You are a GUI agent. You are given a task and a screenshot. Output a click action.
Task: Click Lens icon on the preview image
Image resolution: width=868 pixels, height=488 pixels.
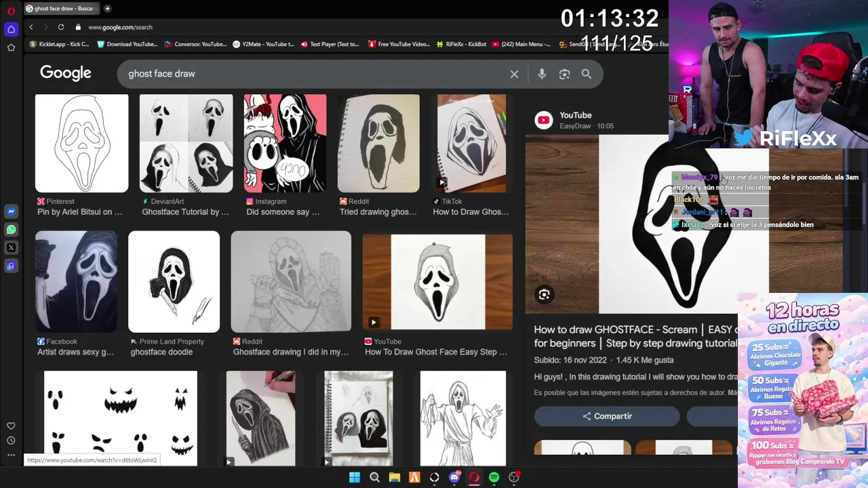(544, 294)
